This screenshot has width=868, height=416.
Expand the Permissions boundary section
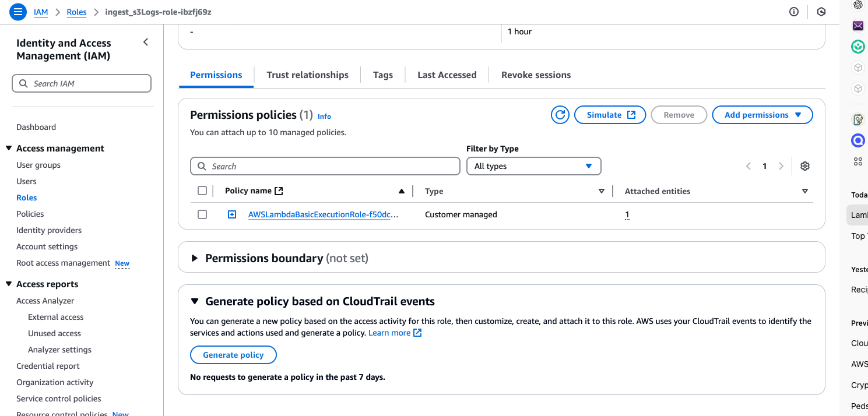click(195, 258)
